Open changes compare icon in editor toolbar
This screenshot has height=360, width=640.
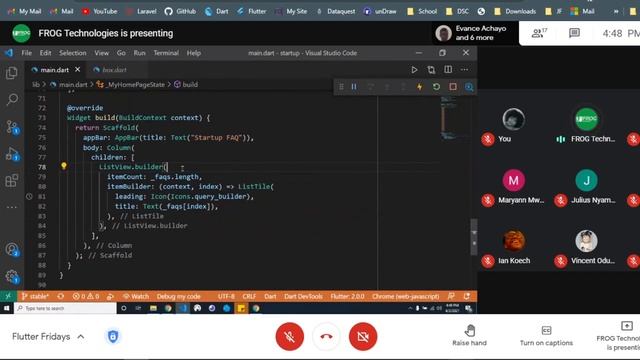tap(431, 70)
